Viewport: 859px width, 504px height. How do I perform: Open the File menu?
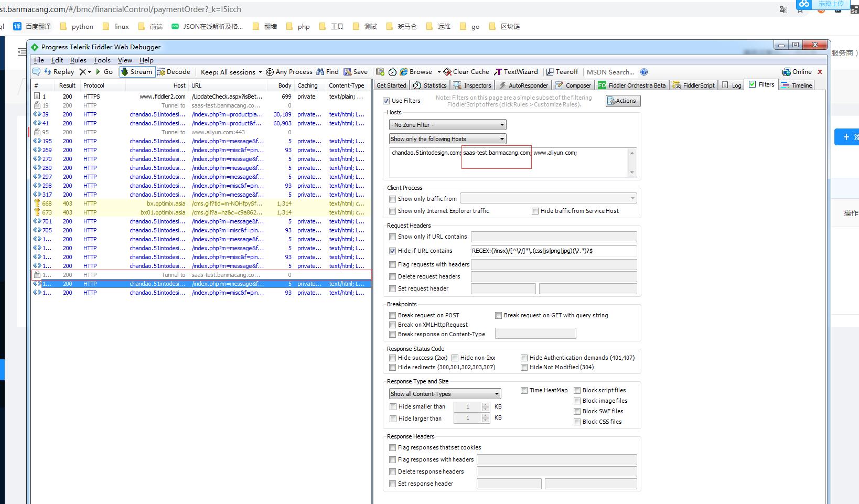pyautogui.click(x=39, y=60)
